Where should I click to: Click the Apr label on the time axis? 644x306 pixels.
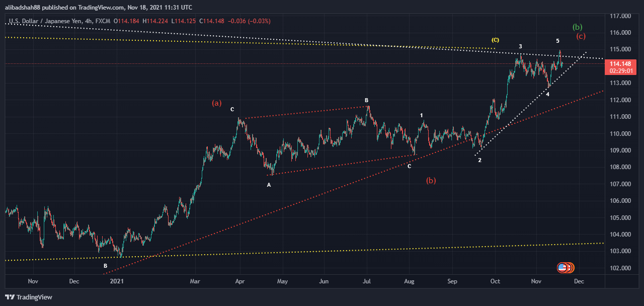point(240,282)
